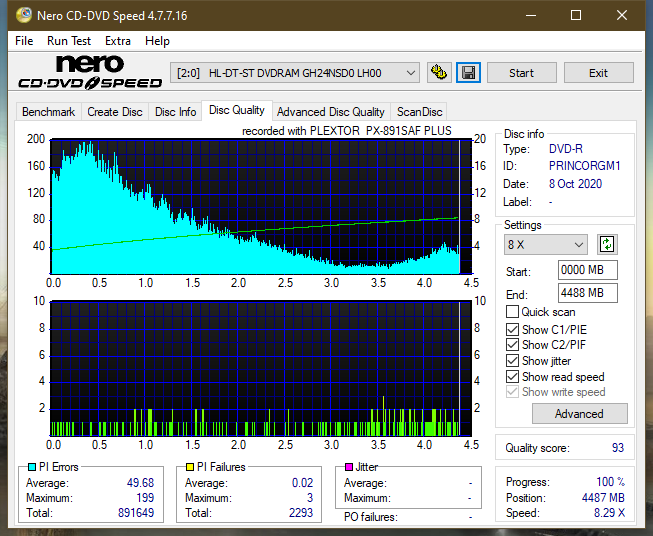Click the End MB input field
The width and height of the screenshot is (653, 536).
[587, 293]
